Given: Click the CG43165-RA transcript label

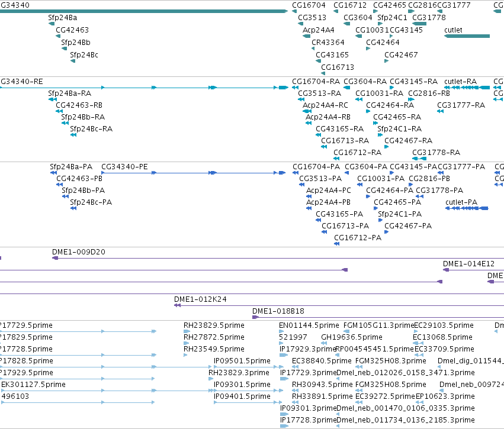Looking at the screenshot, I should (x=339, y=129).
